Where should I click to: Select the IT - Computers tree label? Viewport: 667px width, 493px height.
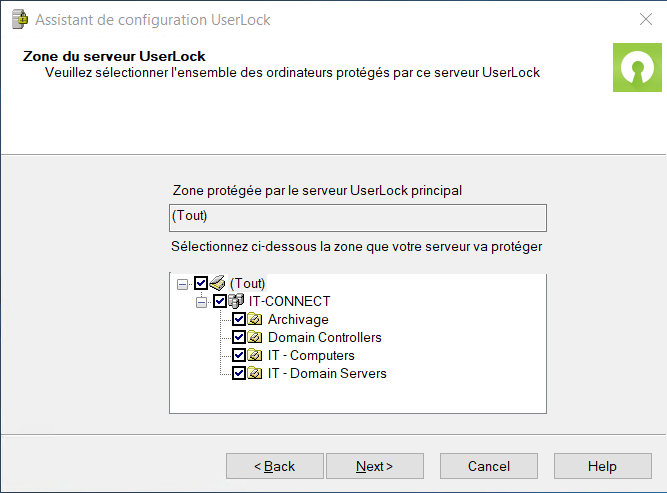click(311, 355)
